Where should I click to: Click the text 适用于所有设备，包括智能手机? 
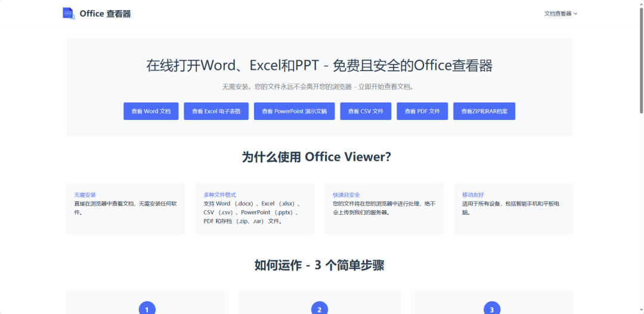coord(510,208)
